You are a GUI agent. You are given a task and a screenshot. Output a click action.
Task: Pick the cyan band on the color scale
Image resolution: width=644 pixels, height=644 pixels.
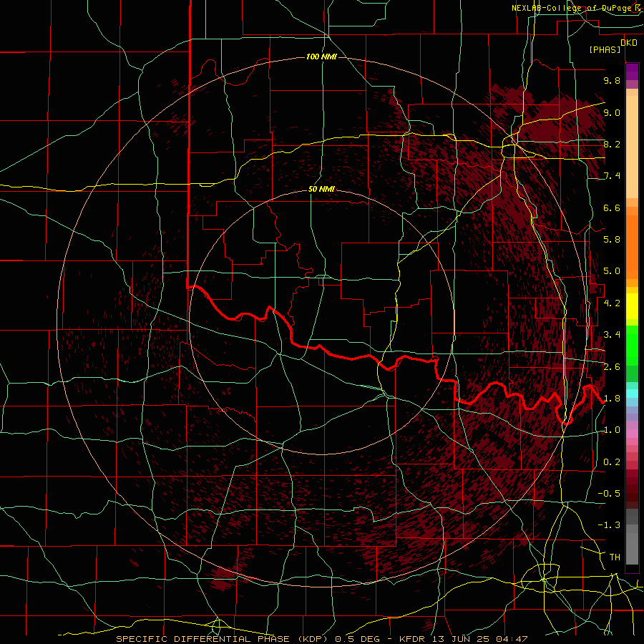tap(632, 394)
